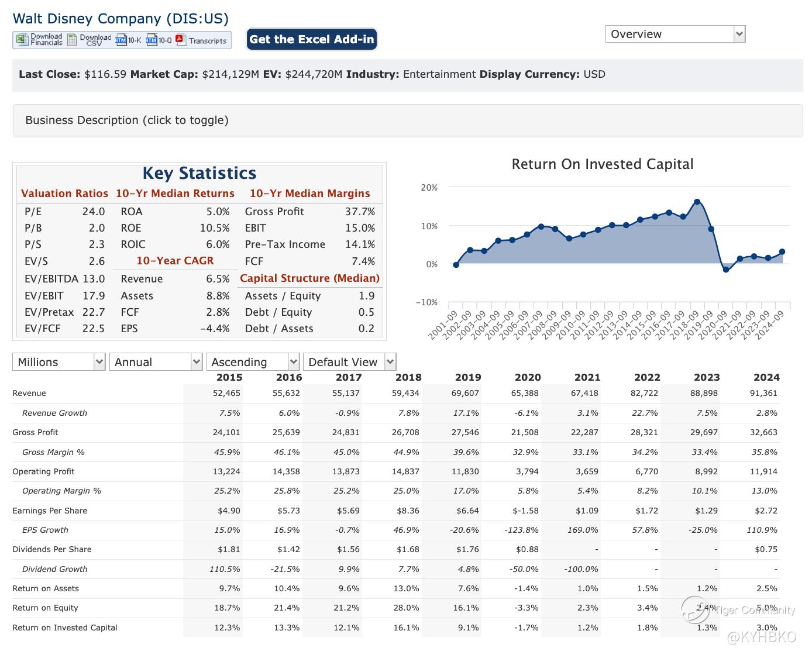Open the Annual period dropdown

coord(156,362)
